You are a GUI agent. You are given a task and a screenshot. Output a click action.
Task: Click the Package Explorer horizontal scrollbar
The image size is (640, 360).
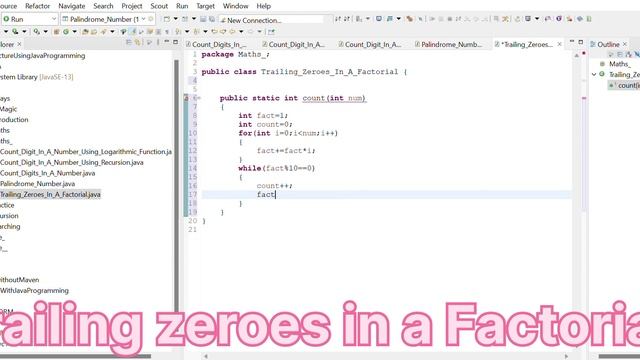point(76,356)
